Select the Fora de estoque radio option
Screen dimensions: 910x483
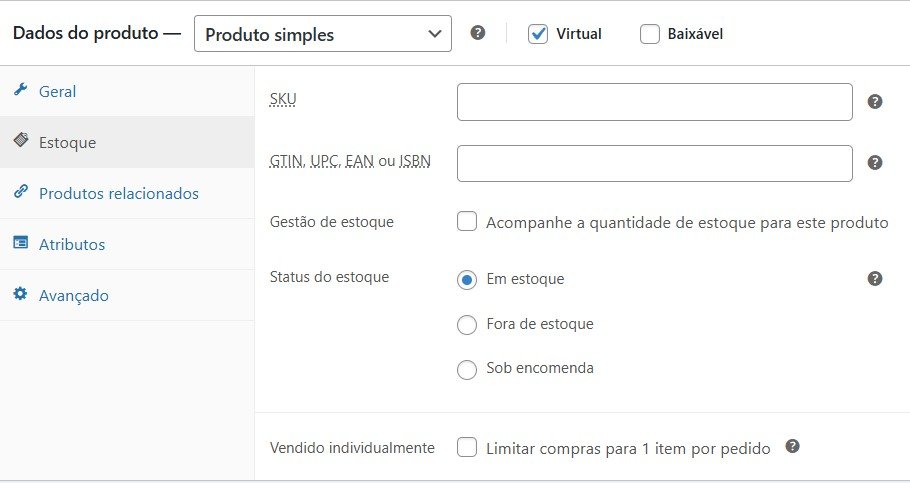[x=467, y=324]
